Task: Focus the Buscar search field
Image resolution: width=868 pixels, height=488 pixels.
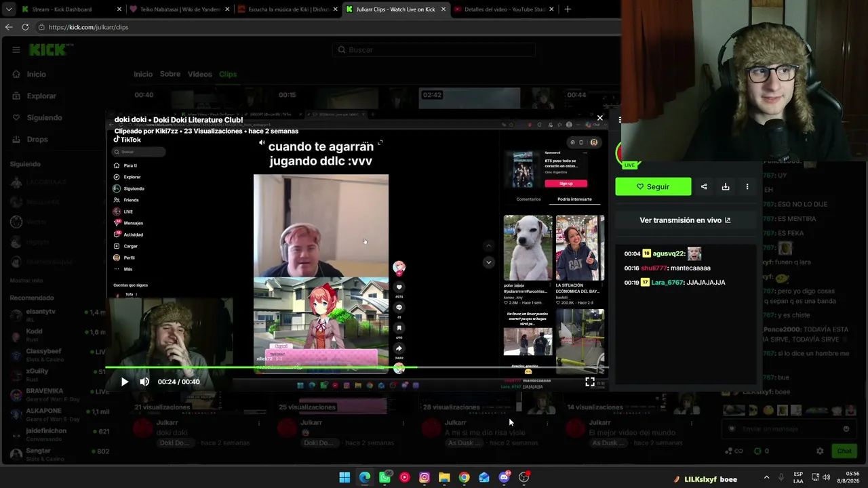Action: pyautogui.click(x=434, y=49)
